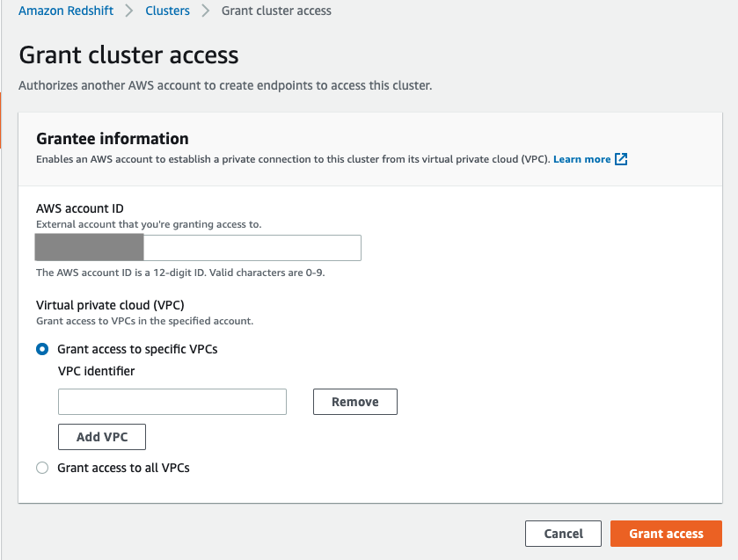Navigate to the Clusters breadcrumb link
The height and width of the screenshot is (560, 738).
click(x=167, y=11)
